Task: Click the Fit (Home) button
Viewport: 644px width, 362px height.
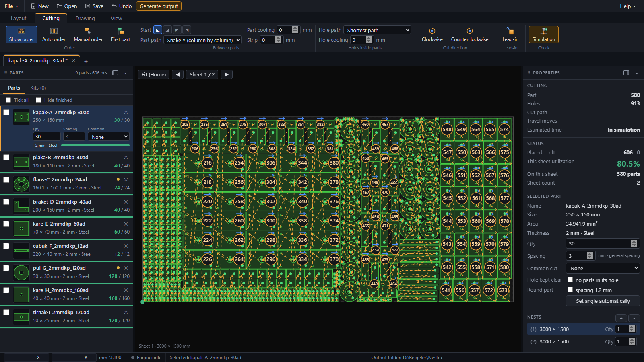Action: [154, 74]
